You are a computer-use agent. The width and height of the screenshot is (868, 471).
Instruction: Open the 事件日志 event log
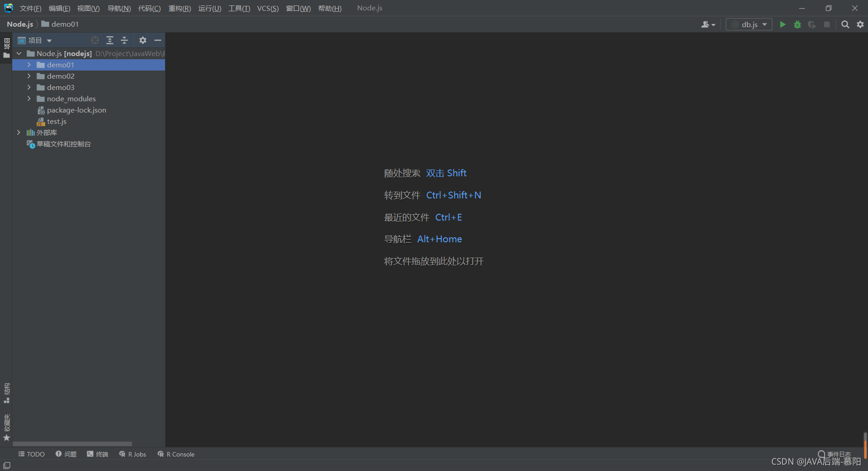pyautogui.click(x=835, y=454)
